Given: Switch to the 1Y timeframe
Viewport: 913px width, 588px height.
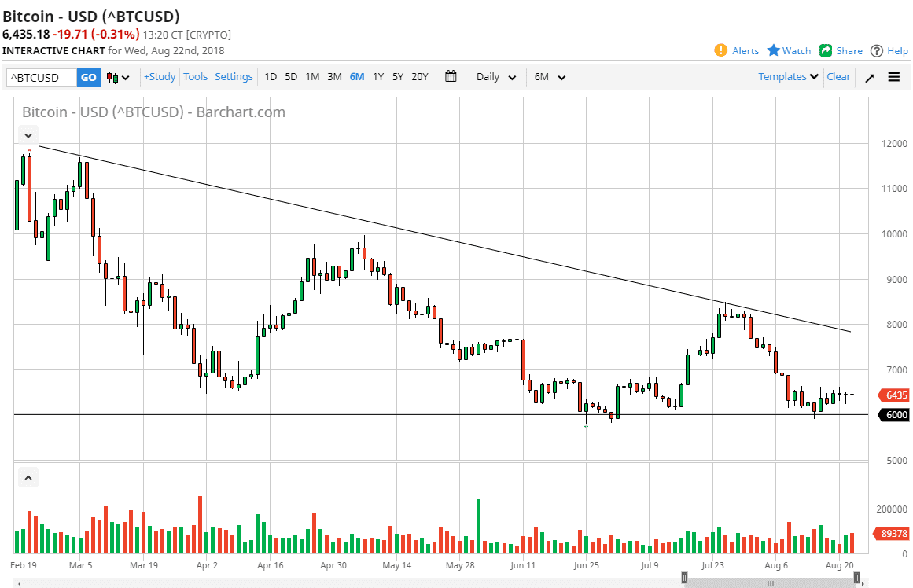Looking at the screenshot, I should (x=378, y=77).
